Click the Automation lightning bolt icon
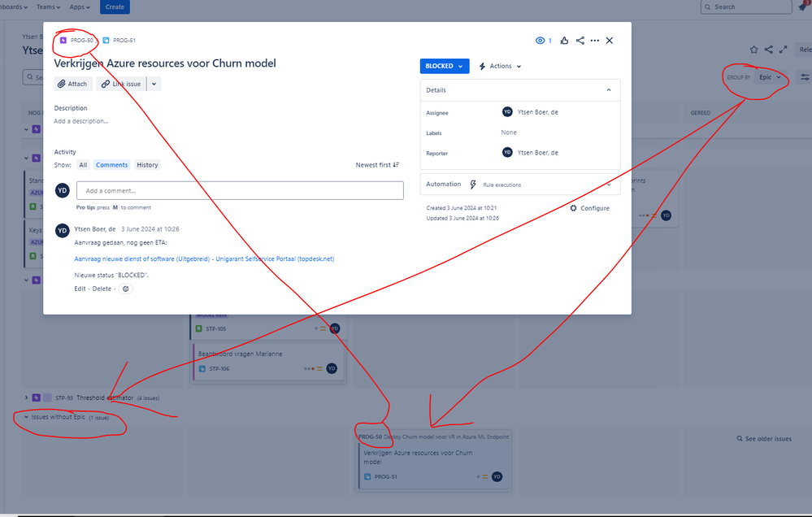The image size is (812, 517). point(474,184)
